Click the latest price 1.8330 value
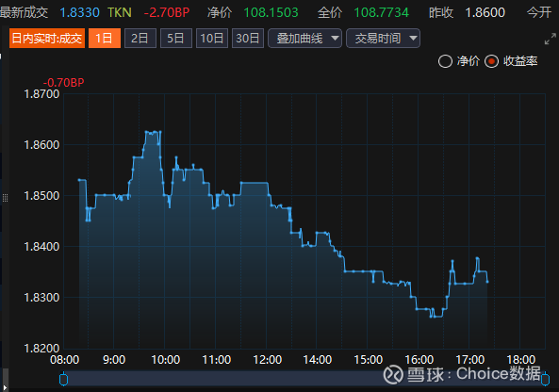559x392 pixels. 79,13
